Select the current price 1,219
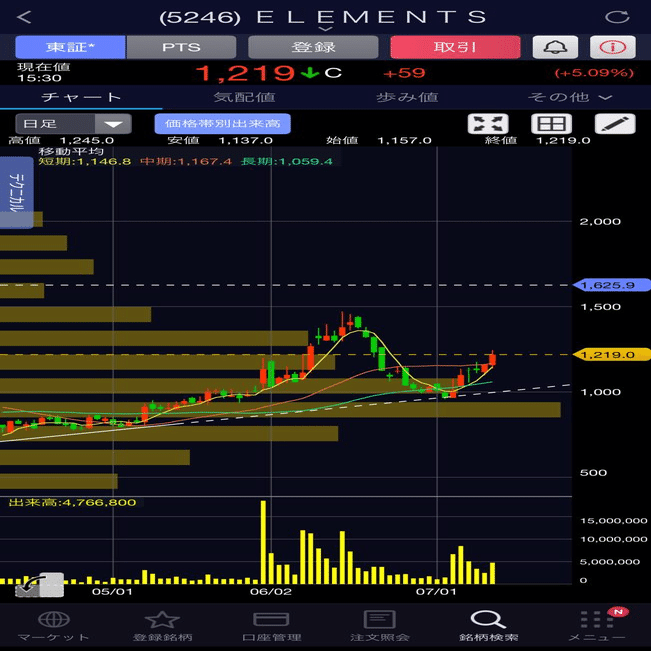Screen dimensions: 651x651 click(x=245, y=73)
